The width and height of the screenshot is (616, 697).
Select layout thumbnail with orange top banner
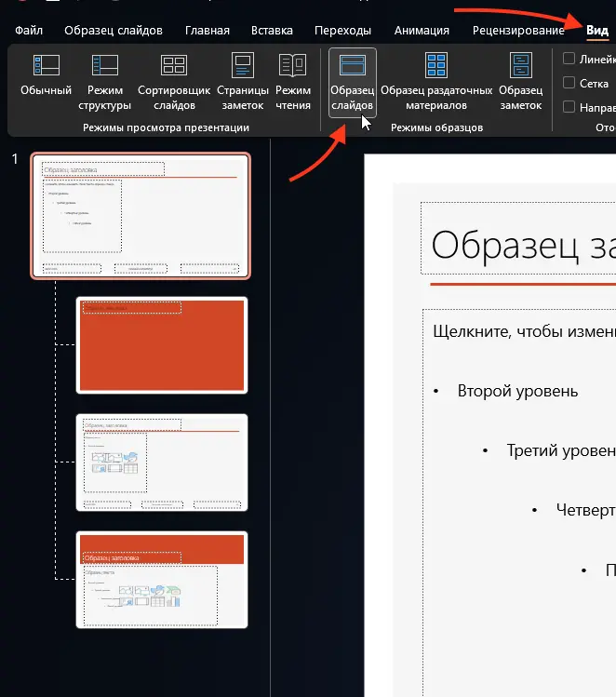[162, 580]
